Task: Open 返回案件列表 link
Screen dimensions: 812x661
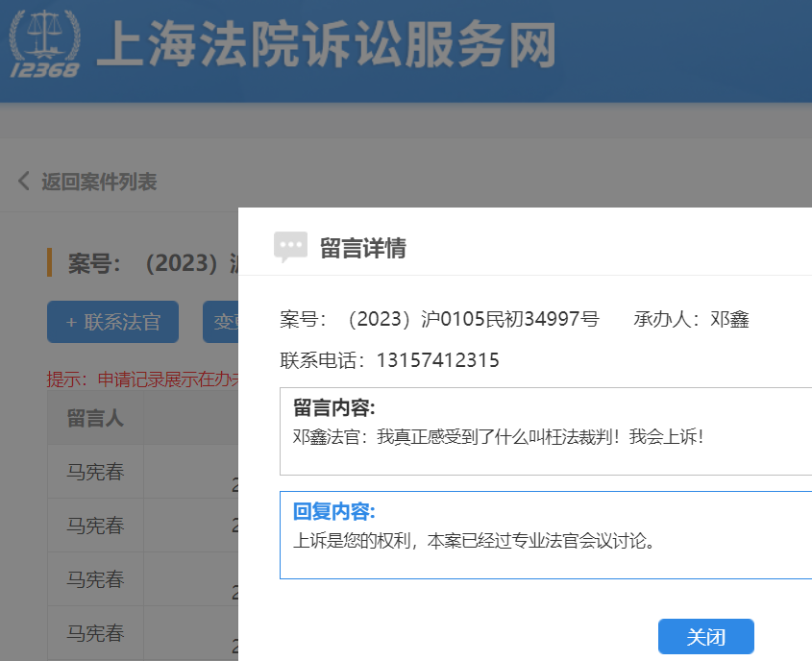Action: coord(98,182)
